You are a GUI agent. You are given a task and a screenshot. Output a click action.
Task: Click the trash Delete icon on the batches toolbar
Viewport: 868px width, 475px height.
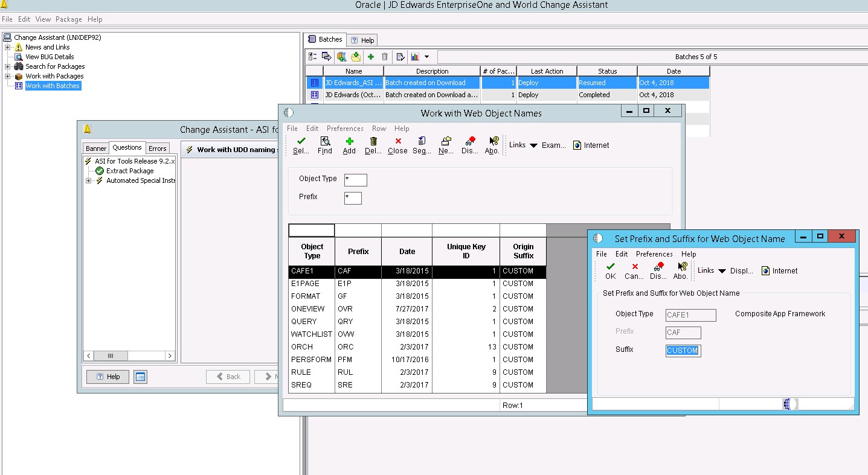[384, 57]
